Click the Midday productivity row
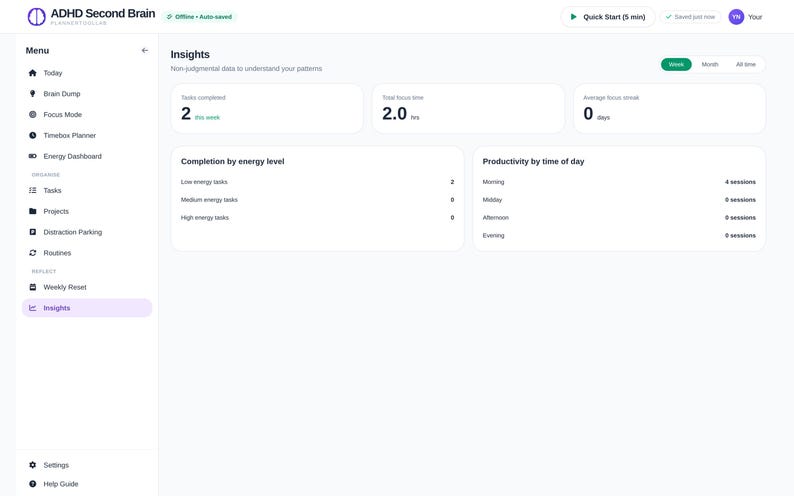 (619, 199)
